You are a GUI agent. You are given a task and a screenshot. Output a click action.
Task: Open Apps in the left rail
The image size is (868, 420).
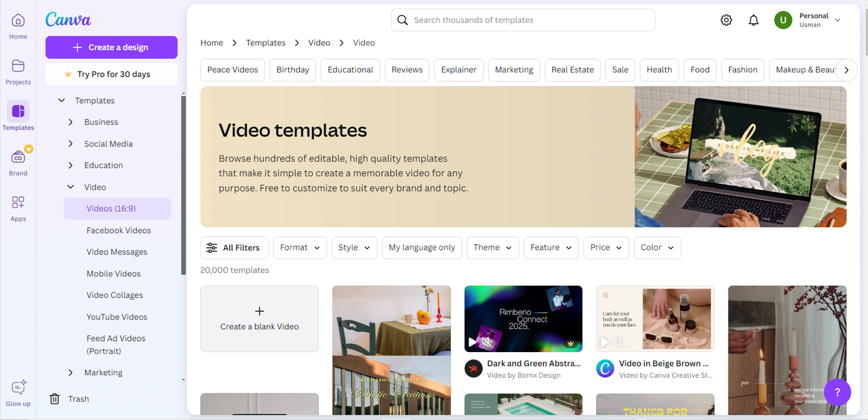[18, 208]
